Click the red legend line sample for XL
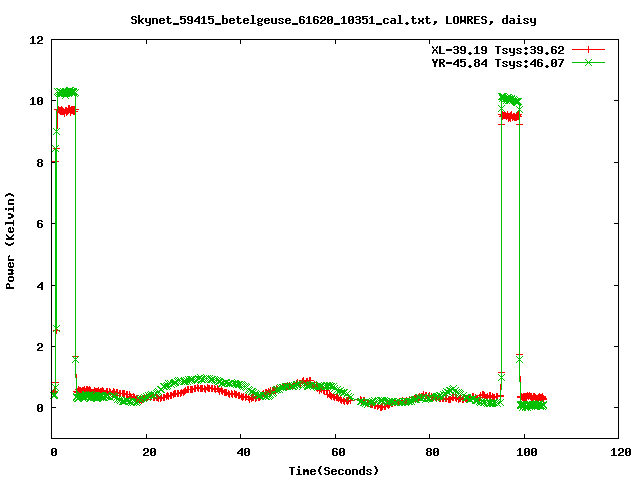 [588, 50]
